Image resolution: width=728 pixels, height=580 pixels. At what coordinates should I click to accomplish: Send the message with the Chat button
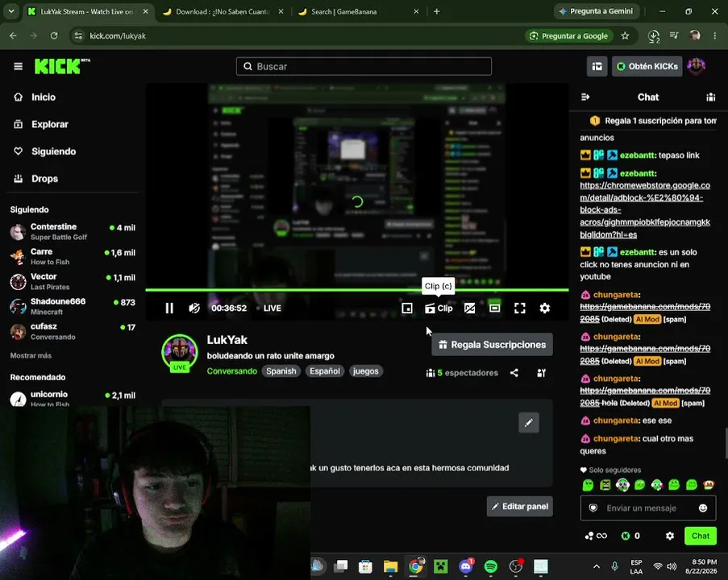pos(700,536)
